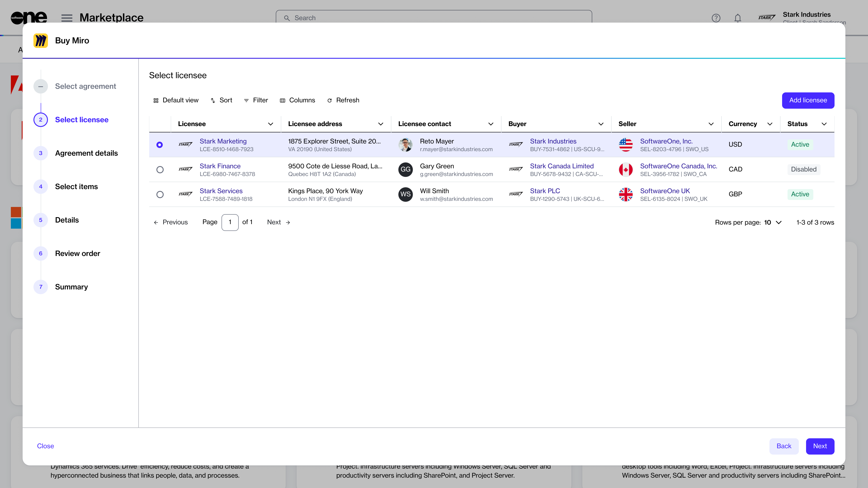Image resolution: width=868 pixels, height=488 pixels.
Task: Click the Refresh icon in toolbar
Action: pos(330,100)
